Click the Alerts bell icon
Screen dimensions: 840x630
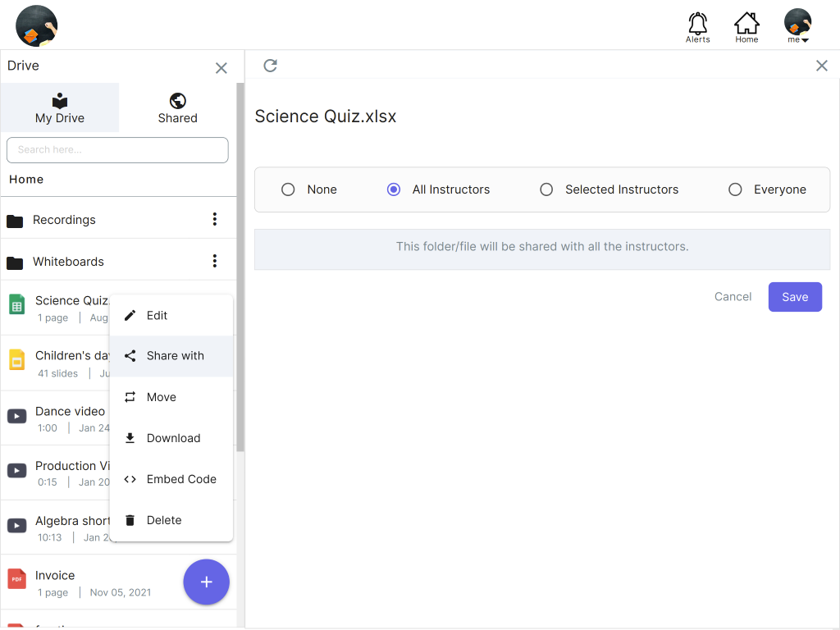point(697,24)
